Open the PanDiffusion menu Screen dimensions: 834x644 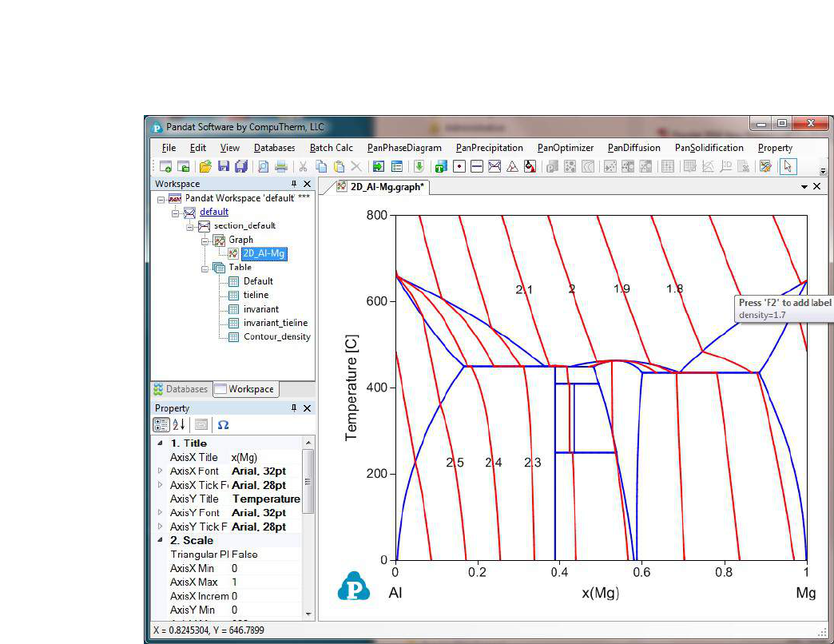(634, 148)
